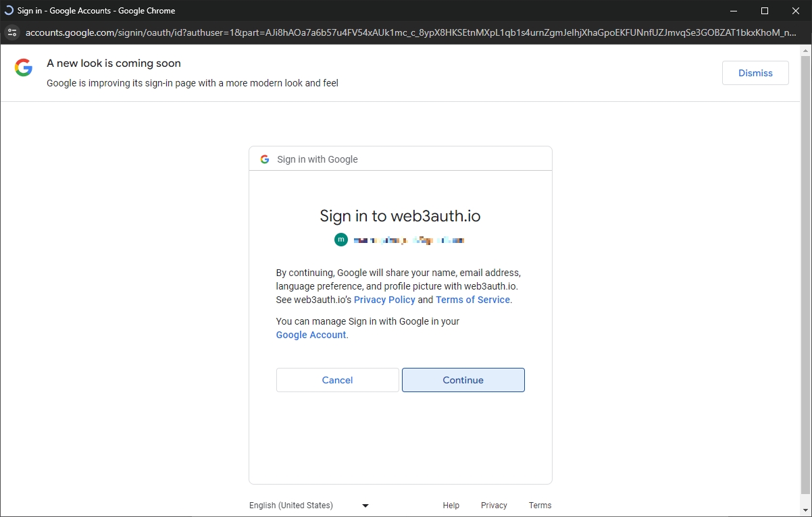This screenshot has height=517, width=812.
Task: Cancel the web3auth.io sign-in
Action: click(337, 380)
